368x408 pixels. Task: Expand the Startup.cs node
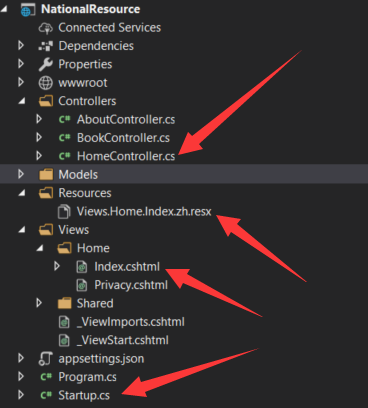(x=21, y=395)
